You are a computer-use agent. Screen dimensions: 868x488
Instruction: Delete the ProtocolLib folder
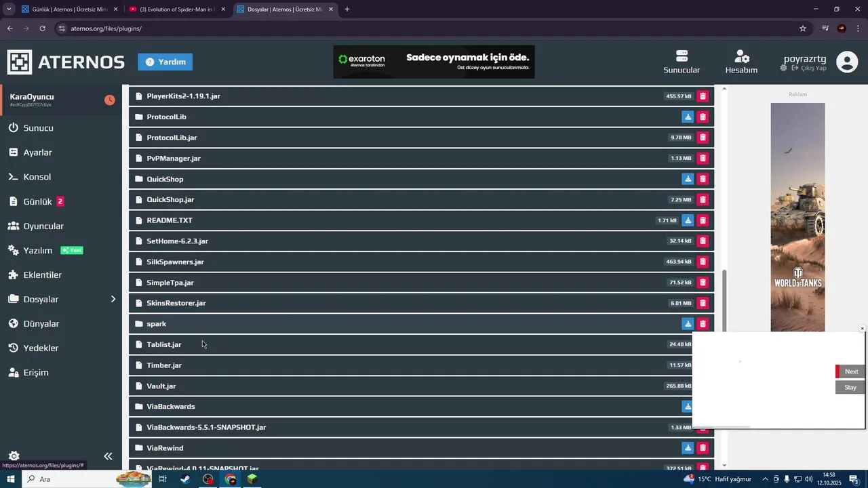[x=703, y=117]
